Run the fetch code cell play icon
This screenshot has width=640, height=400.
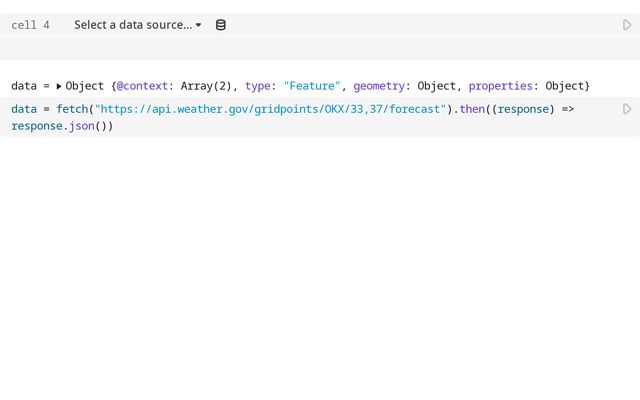627,109
